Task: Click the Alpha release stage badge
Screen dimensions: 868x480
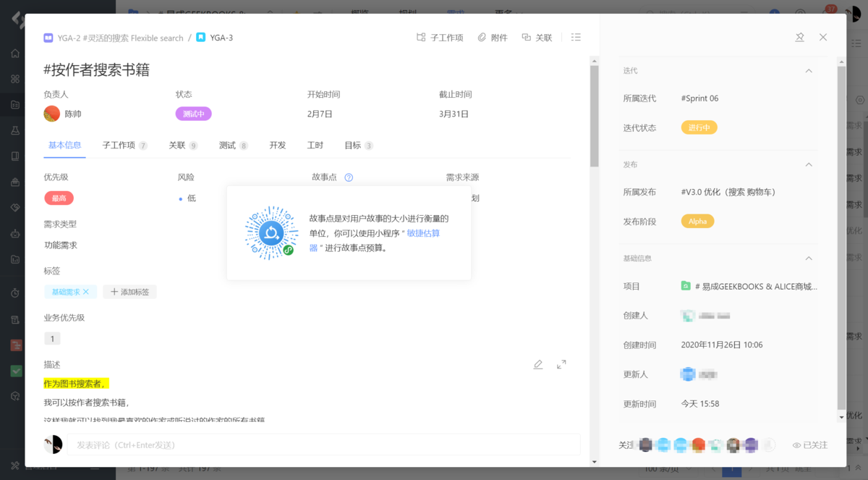Action: click(x=697, y=221)
